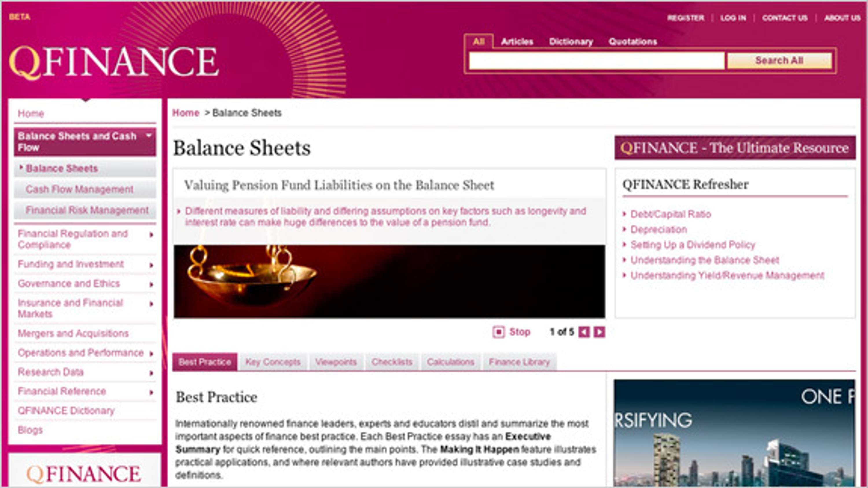Click the Stop slideshow square icon
The width and height of the screenshot is (868, 488).
(499, 332)
